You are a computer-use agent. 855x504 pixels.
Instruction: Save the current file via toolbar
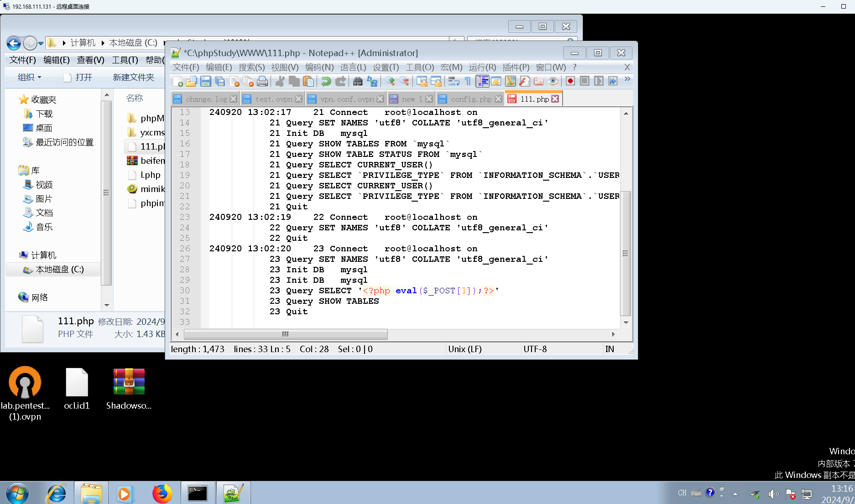pos(206,81)
